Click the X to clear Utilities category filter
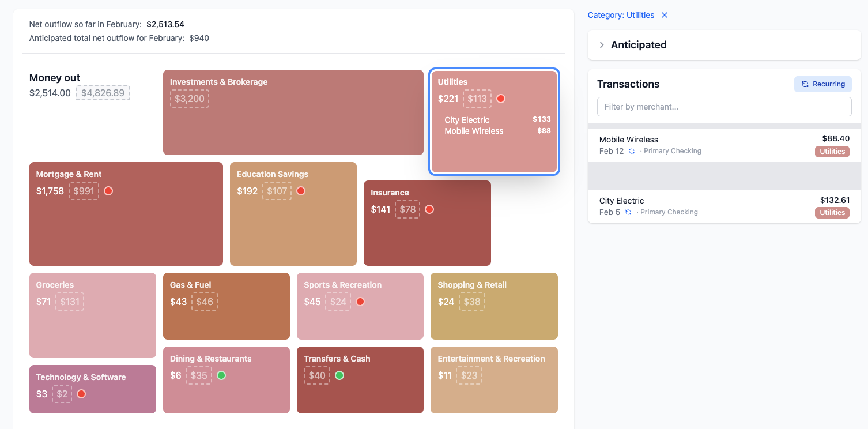Screen dimensions: 868x429 click(x=665, y=15)
